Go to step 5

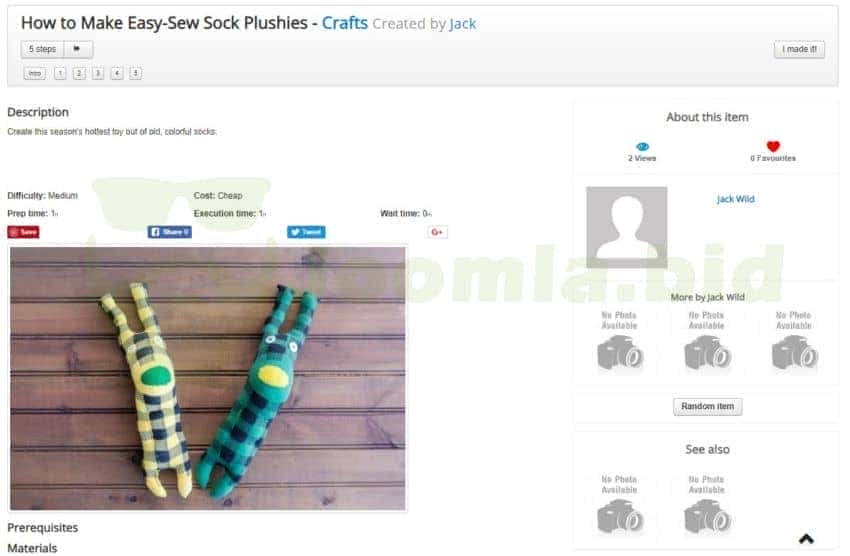pyautogui.click(x=136, y=73)
